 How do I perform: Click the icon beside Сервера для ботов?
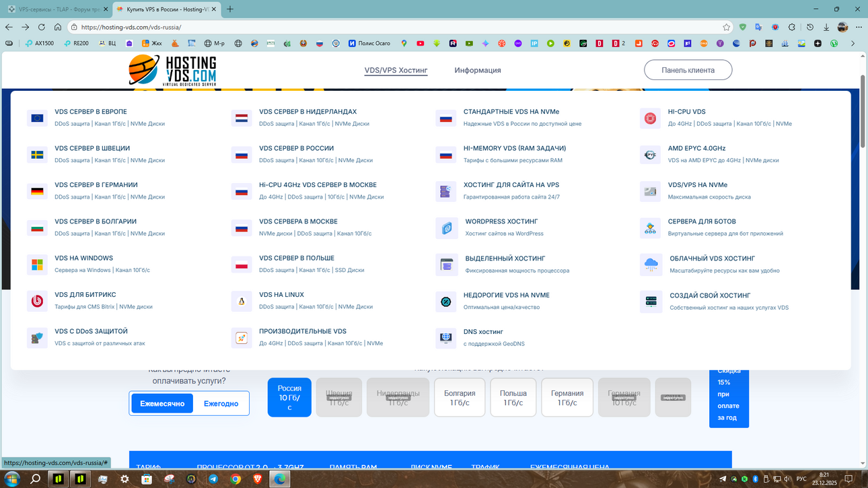650,228
